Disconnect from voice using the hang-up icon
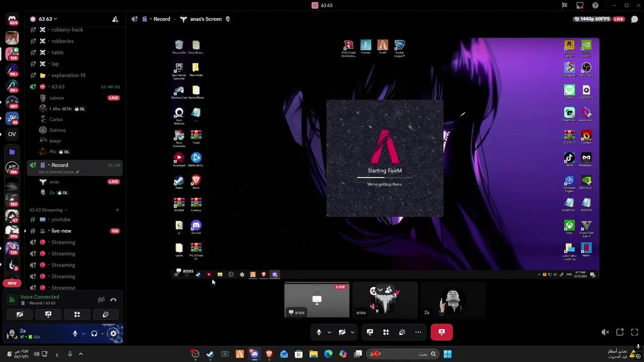The height and width of the screenshot is (362, 644). point(113,300)
